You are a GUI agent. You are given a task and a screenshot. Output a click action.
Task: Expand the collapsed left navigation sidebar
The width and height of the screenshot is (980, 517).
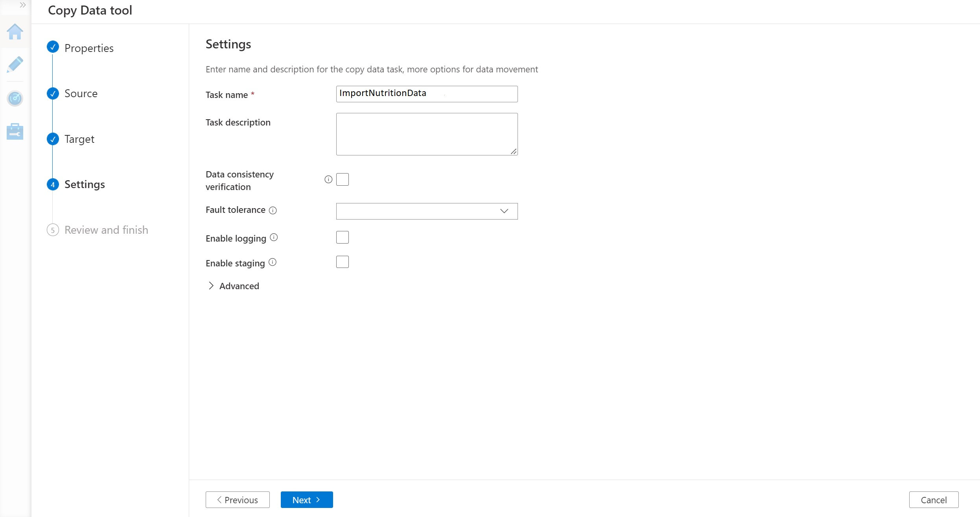[22, 5]
